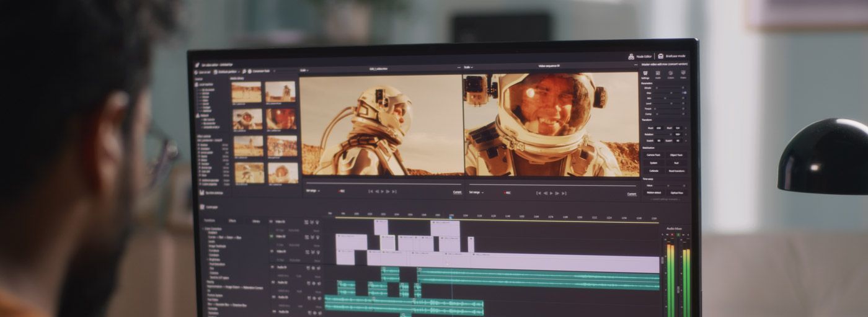Image resolution: width=868 pixels, height=317 pixels.
Task: Click the PosY value field
Action: point(677,128)
